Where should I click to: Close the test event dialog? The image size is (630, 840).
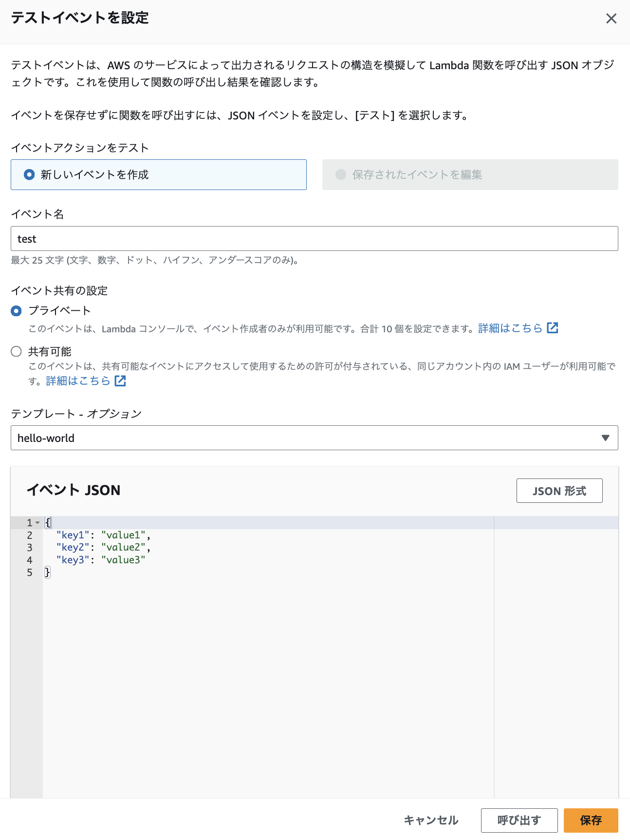pos(611,19)
